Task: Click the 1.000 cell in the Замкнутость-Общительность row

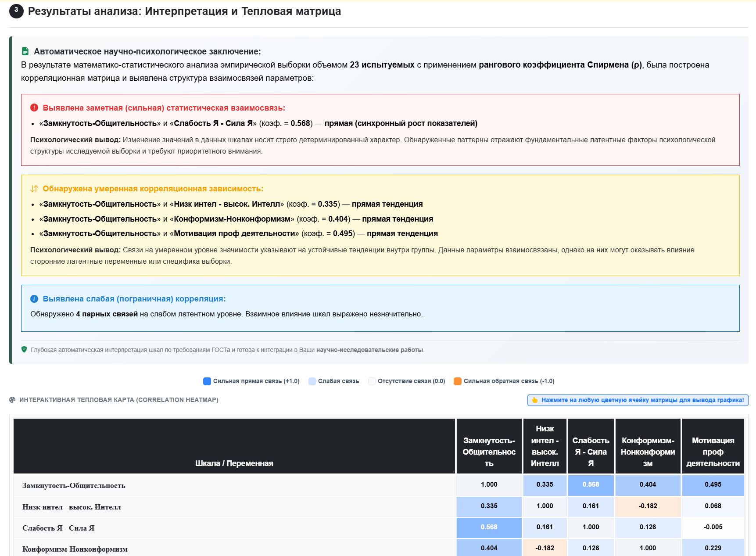Action: click(x=489, y=485)
